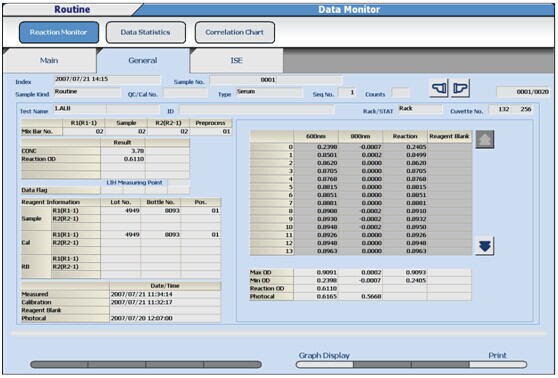Click the Reagent Blank column header

coord(449,136)
